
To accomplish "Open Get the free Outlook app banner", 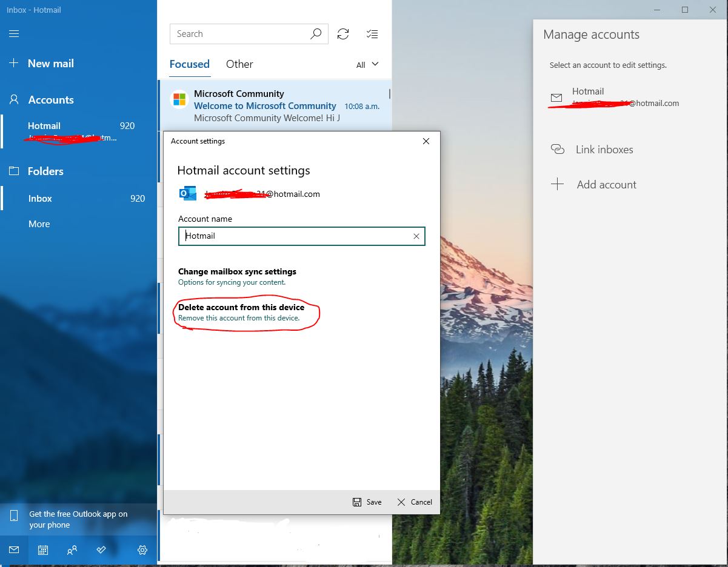I will point(79,520).
